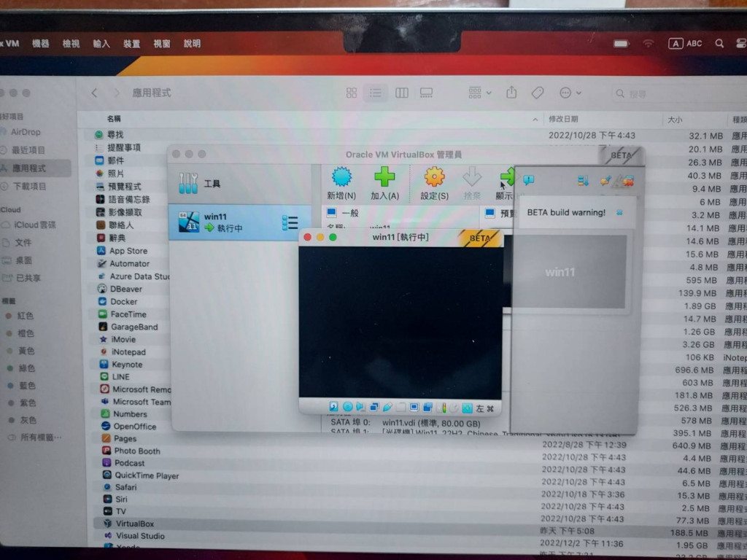Select the win11 virtual machine entry
This screenshot has width=747, height=560.
240,222
